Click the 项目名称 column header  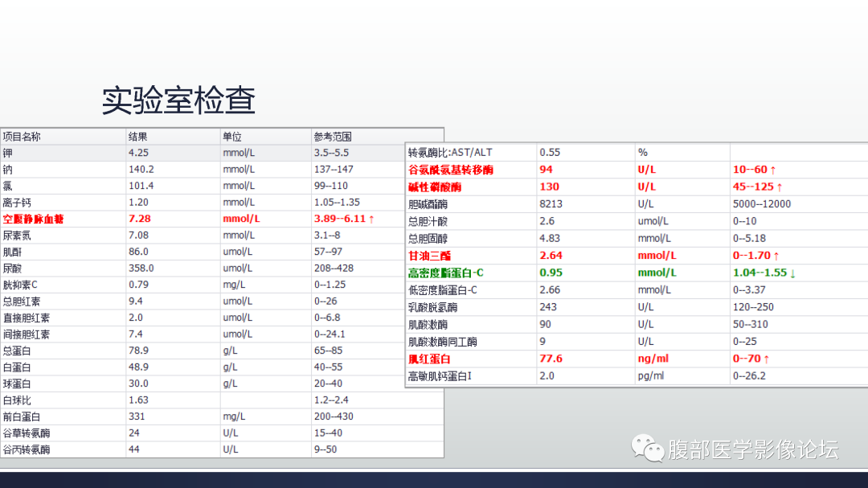pyautogui.click(x=22, y=137)
